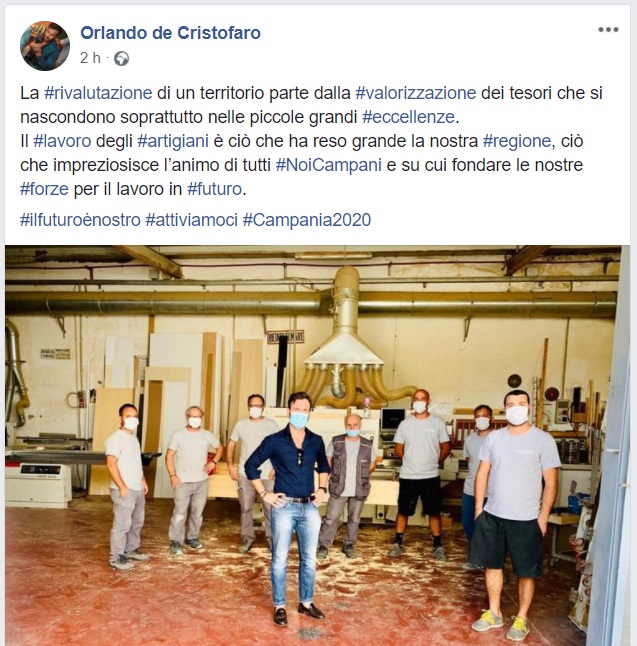637x646 pixels.
Task: Click the 2 h post timestamp
Action: 90,58
